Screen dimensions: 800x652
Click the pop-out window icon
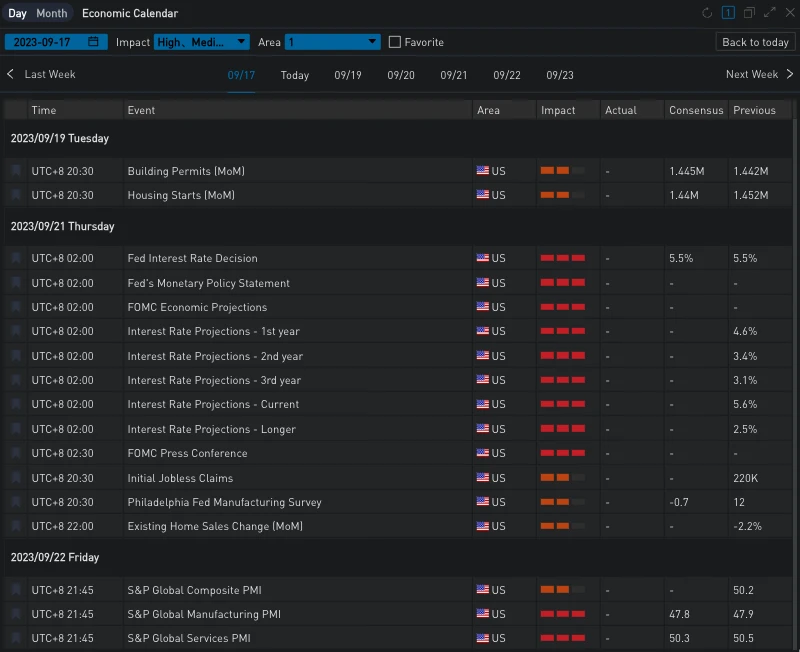[749, 13]
